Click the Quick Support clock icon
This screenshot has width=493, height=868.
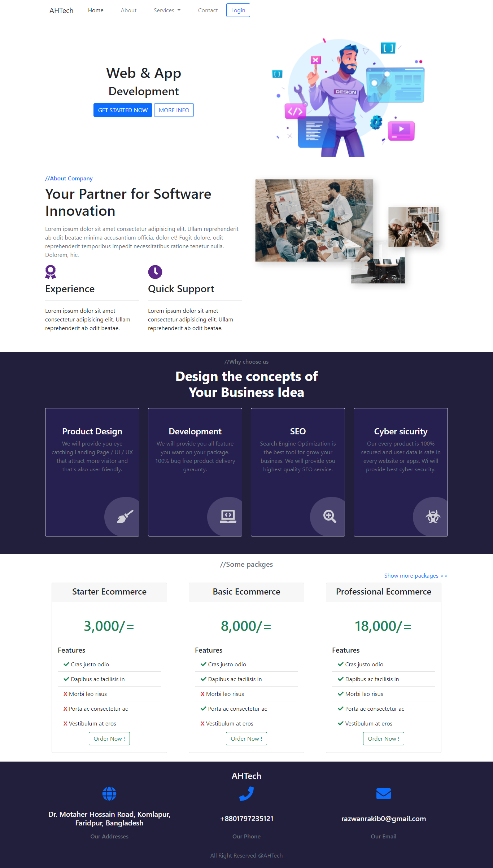tap(155, 272)
